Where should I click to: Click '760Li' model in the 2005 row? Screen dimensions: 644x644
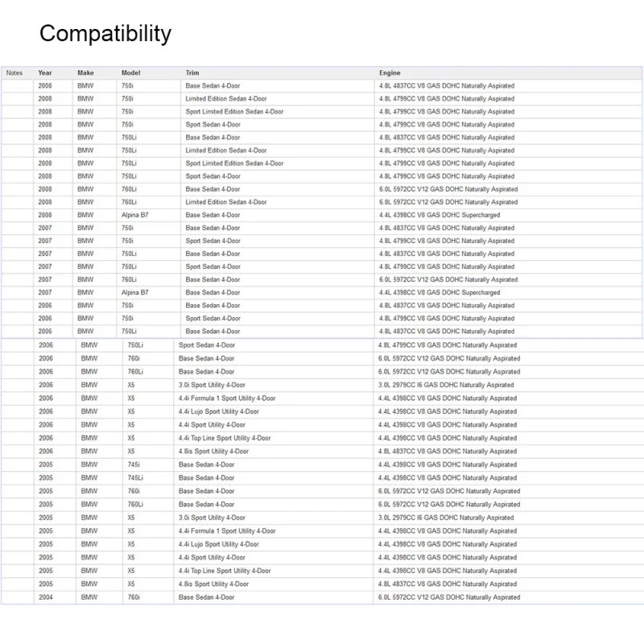tap(135, 504)
